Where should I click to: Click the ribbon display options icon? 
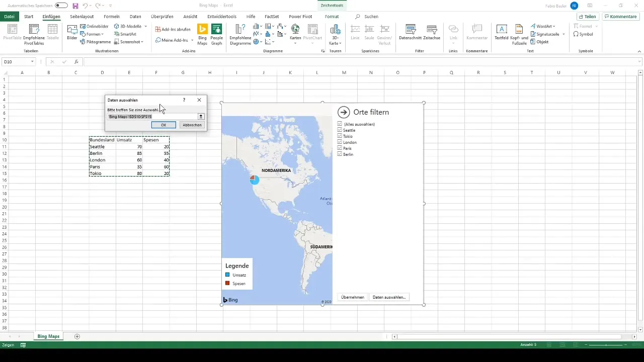pyautogui.click(x=590, y=6)
